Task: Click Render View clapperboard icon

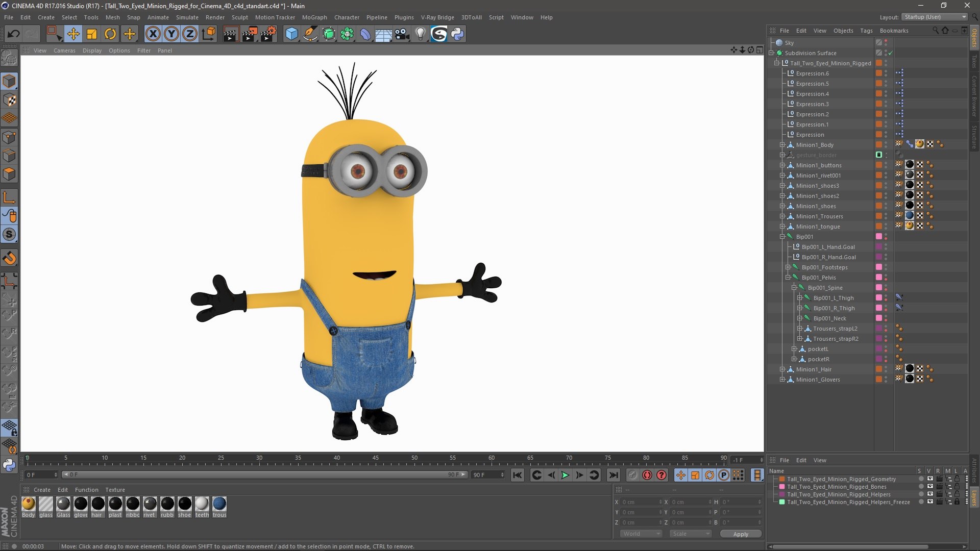Action: (230, 34)
